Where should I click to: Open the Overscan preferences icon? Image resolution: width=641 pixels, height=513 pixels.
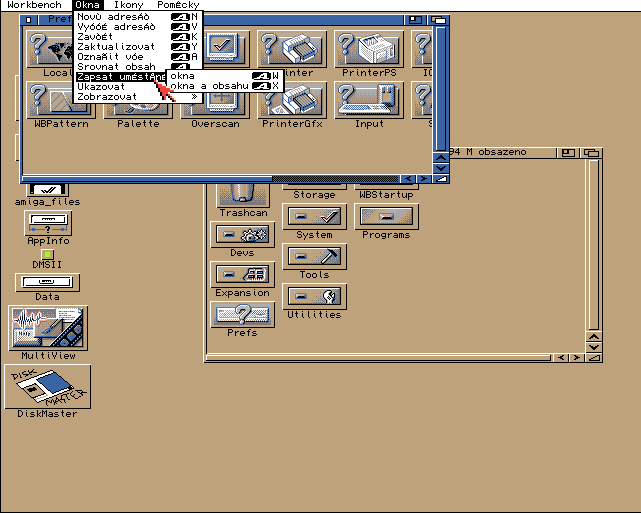[x=214, y=101]
